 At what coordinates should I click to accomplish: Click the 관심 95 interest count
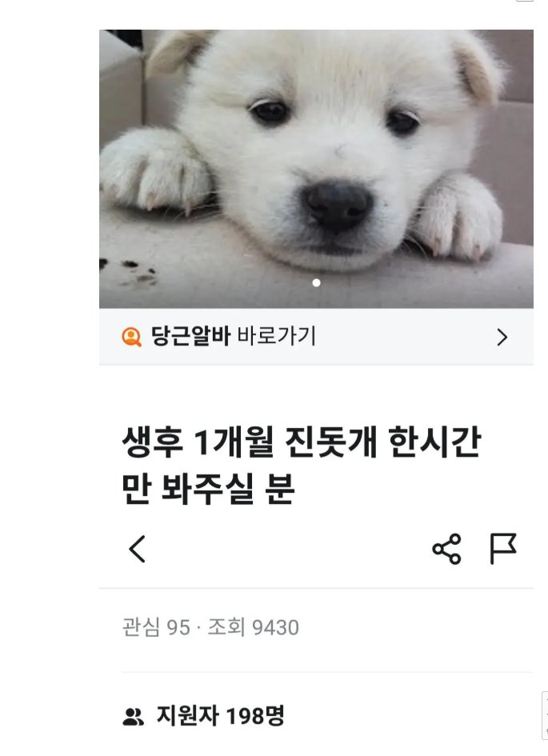(x=156, y=628)
